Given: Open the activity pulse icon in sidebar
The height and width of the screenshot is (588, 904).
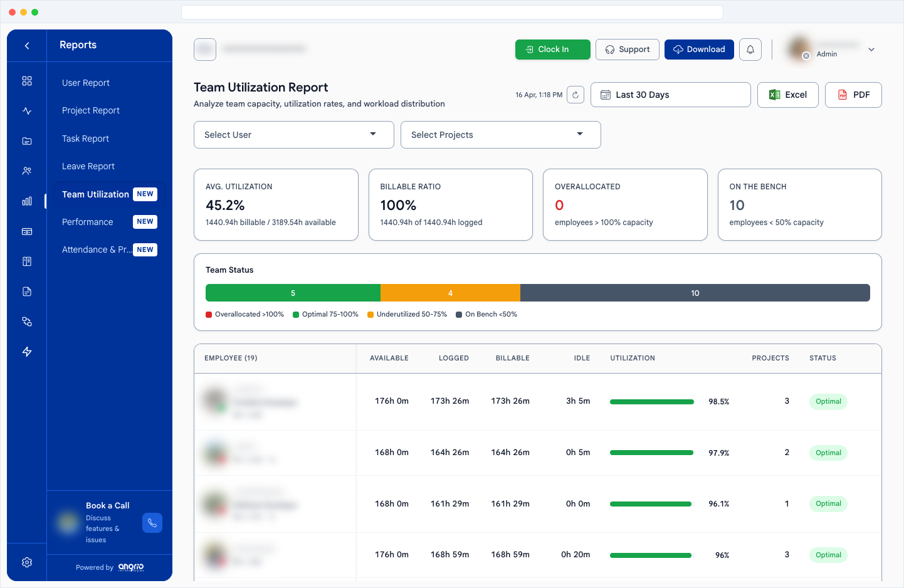Looking at the screenshot, I should [27, 111].
